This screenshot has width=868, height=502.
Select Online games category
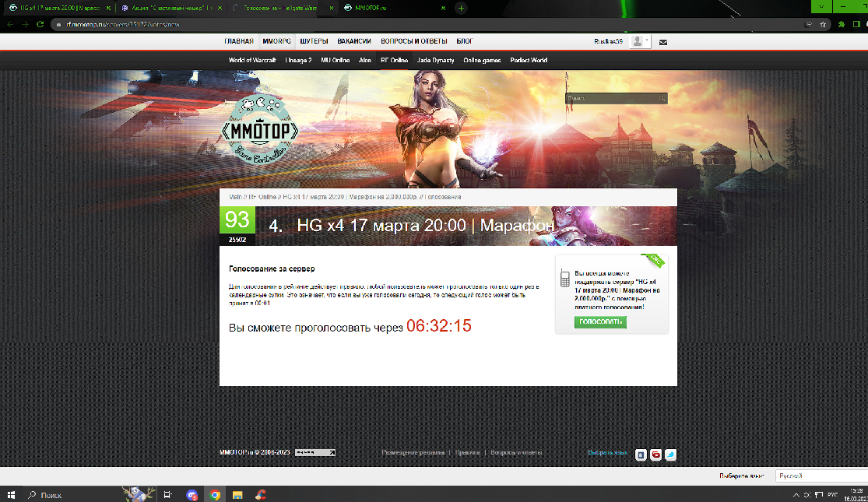click(x=482, y=61)
